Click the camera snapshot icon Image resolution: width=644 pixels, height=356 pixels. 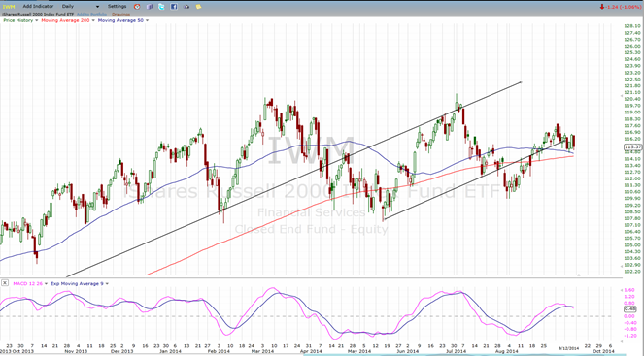pos(186,7)
